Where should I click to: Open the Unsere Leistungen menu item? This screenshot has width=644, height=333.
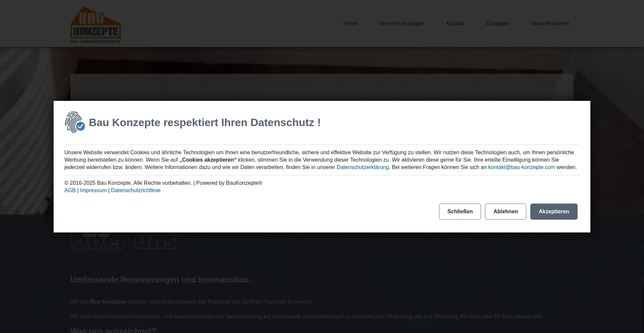point(401,23)
